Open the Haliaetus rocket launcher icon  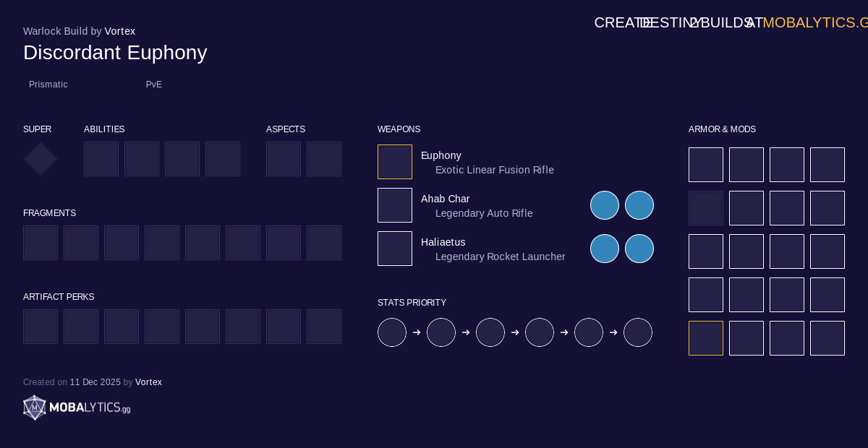point(395,249)
